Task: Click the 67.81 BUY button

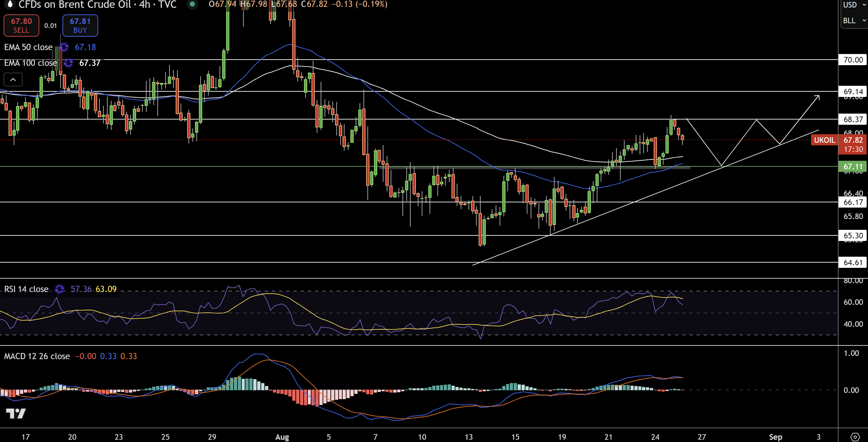Action: (80, 26)
